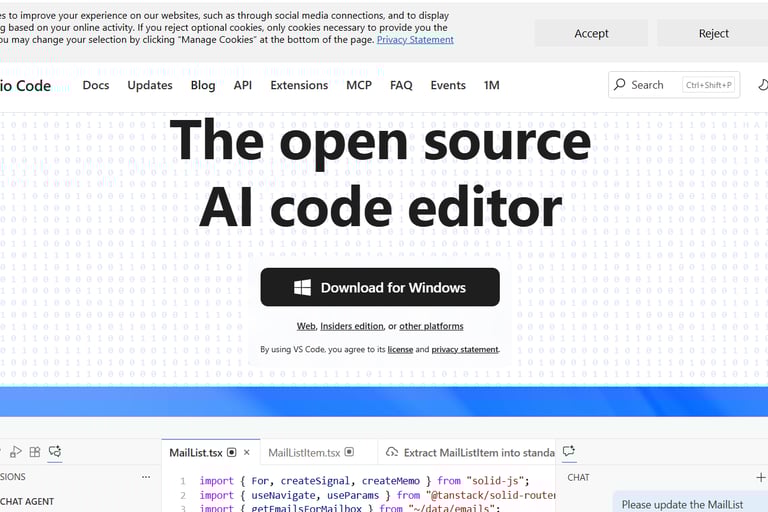Reject optional cookies
This screenshot has width=768, height=512.
[713, 33]
